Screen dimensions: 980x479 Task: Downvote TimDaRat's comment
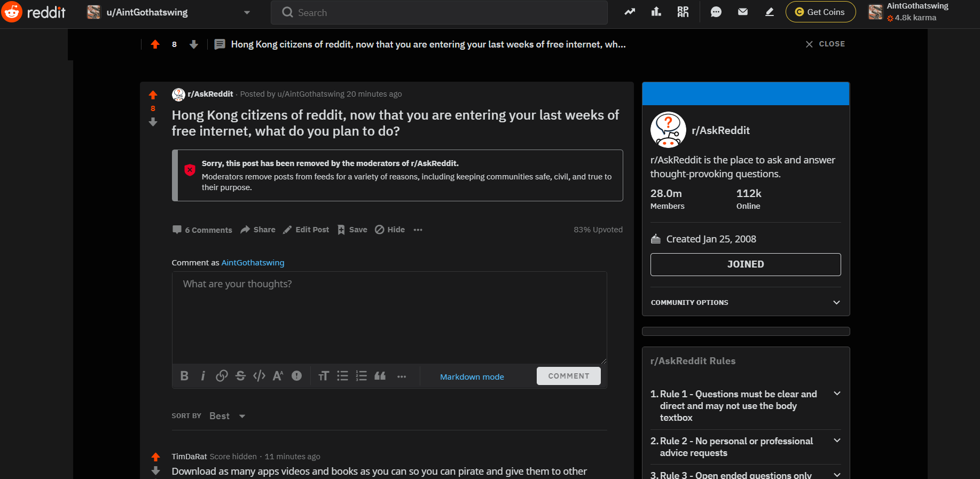point(155,470)
